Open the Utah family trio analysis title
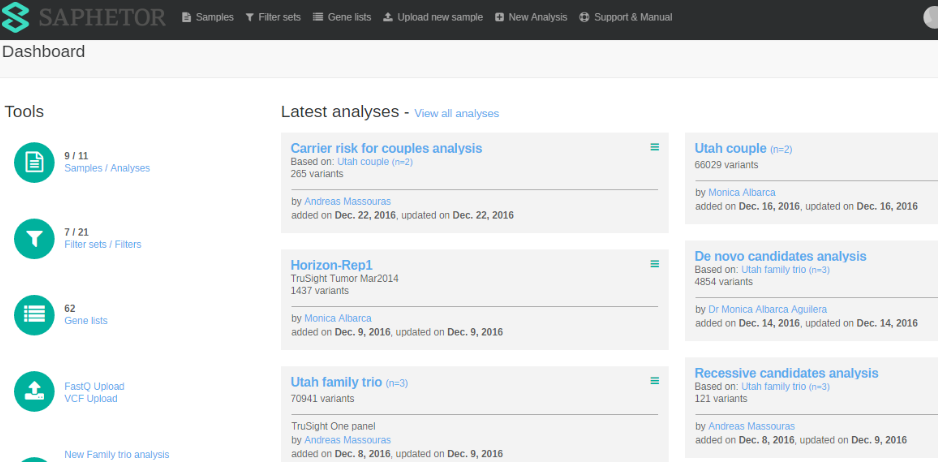Screen dimensions: 938x462 [x=336, y=382]
